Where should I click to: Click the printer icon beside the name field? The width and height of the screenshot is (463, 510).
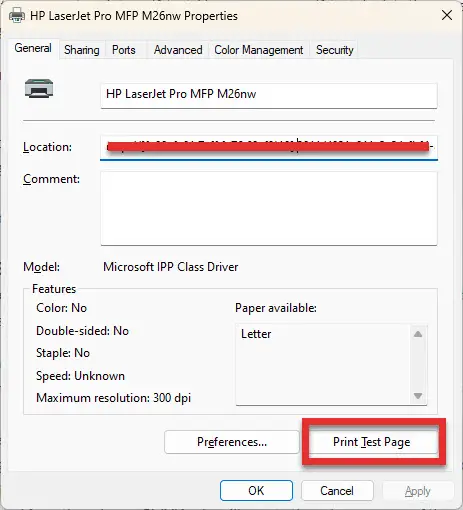coord(39,89)
